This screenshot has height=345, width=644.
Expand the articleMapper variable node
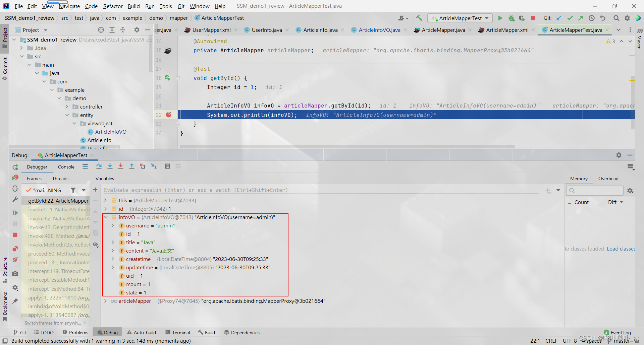pos(106,301)
